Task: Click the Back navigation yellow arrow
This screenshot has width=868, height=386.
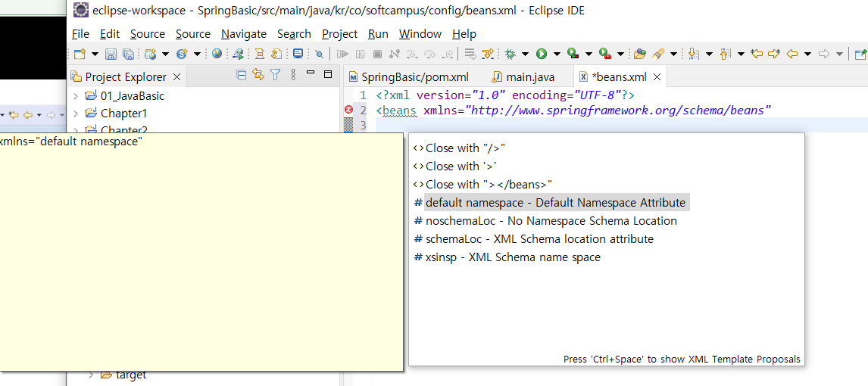Action: (x=792, y=54)
